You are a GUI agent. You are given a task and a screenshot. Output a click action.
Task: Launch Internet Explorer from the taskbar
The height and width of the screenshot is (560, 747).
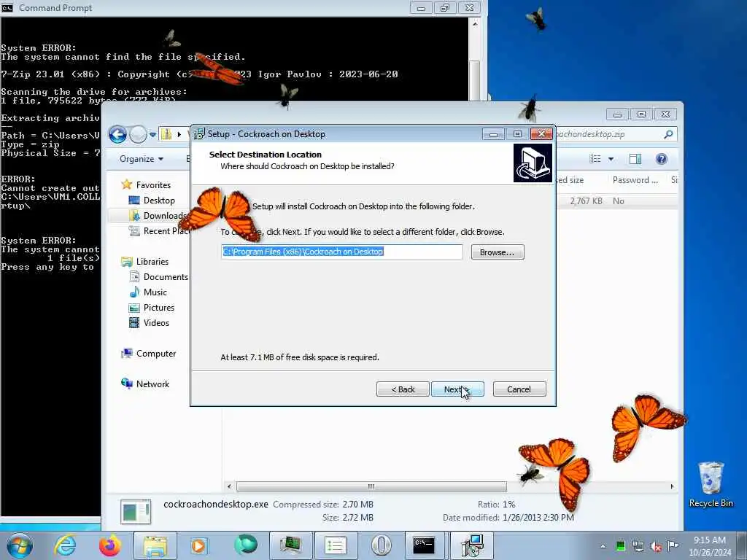[x=65, y=545]
